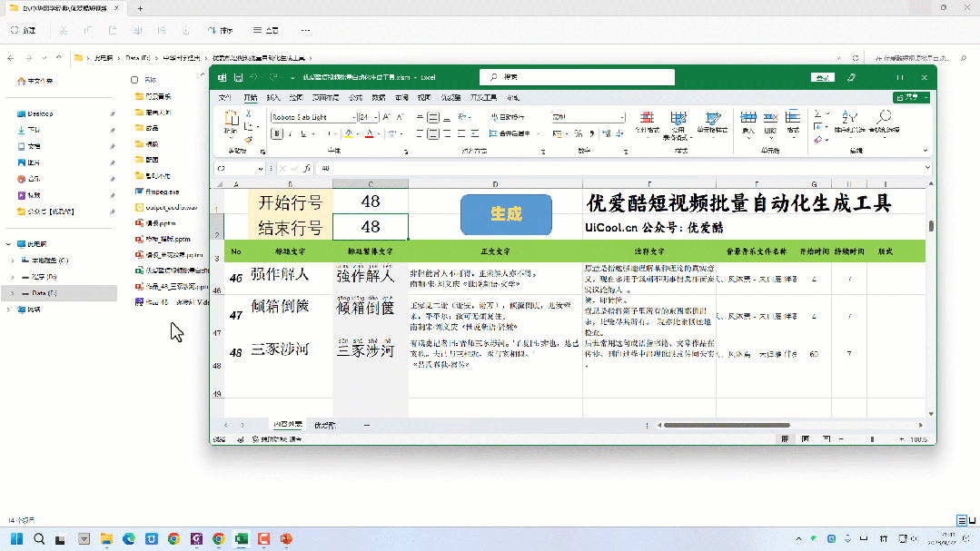
Task: Click the Page Layout view button in status bar
Action: click(x=806, y=439)
